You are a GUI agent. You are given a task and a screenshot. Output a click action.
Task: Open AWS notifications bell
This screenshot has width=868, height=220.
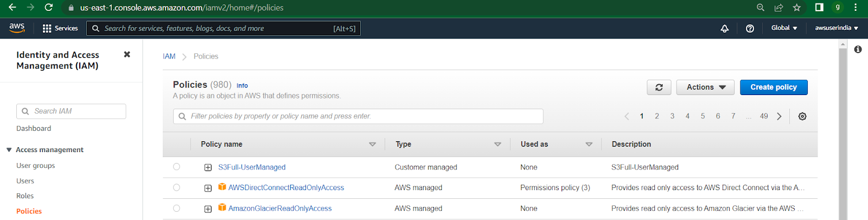(x=724, y=28)
